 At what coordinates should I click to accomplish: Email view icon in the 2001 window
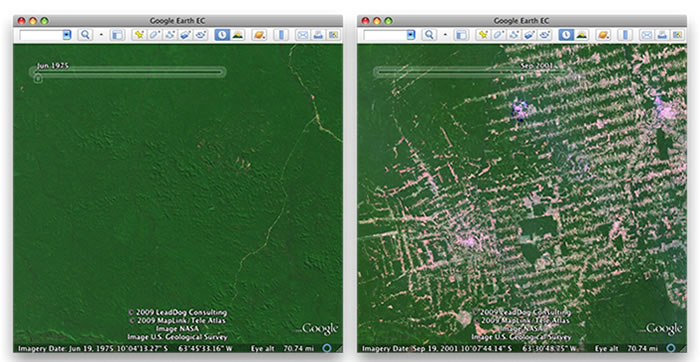[646, 35]
